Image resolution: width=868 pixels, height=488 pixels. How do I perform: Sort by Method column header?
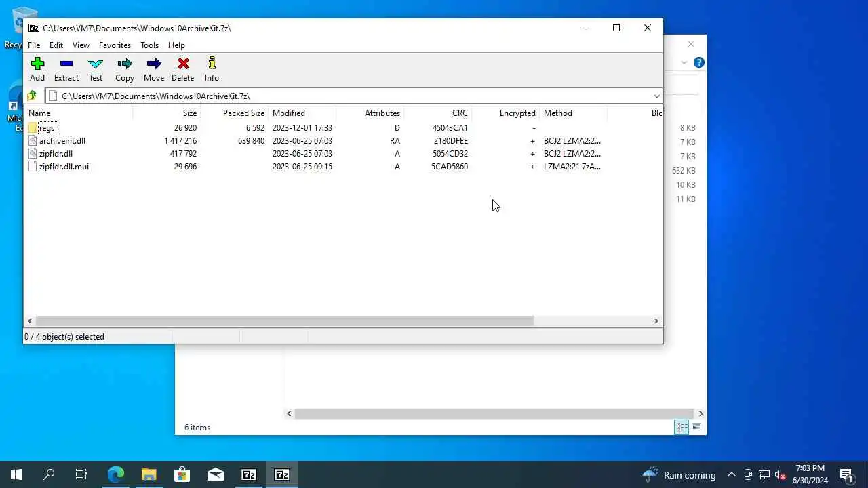573,113
